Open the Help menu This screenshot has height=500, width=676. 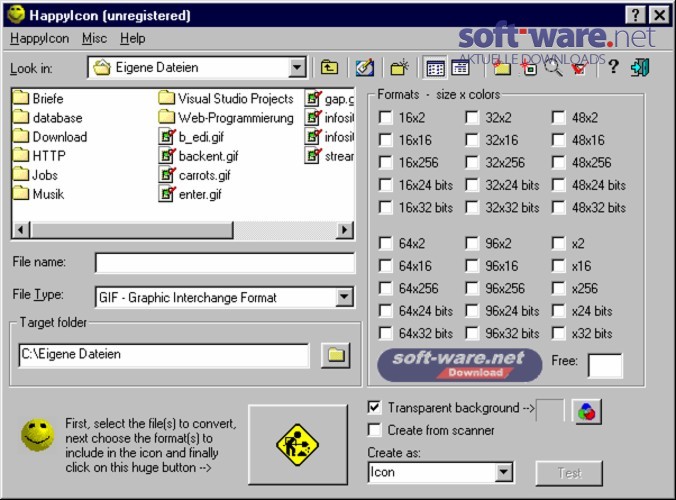point(132,38)
